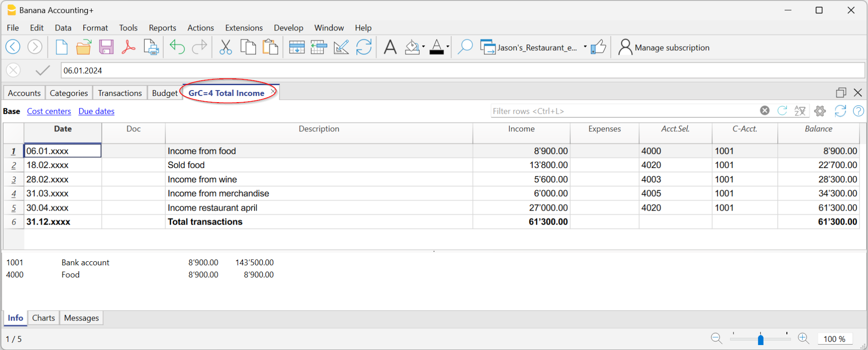Accept cell entry with the checkmark

(x=43, y=70)
